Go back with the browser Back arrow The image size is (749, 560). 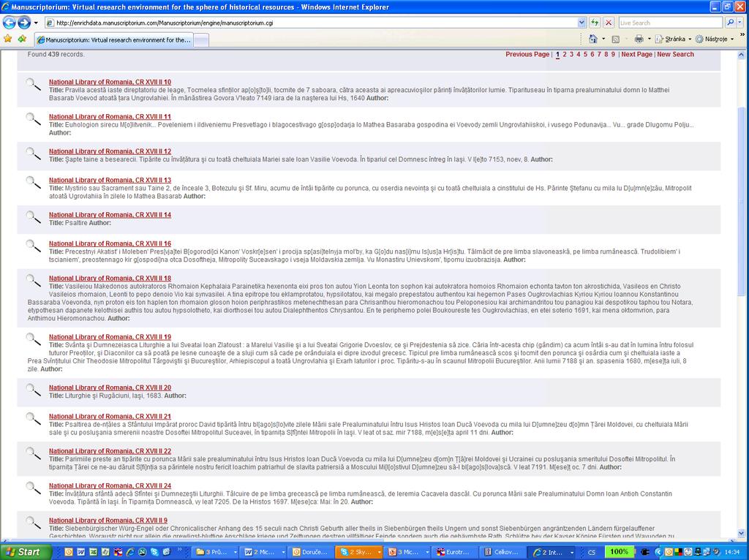click(x=9, y=23)
